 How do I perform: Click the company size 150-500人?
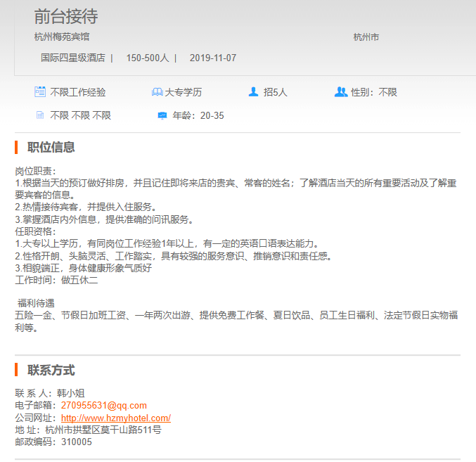coord(148,58)
